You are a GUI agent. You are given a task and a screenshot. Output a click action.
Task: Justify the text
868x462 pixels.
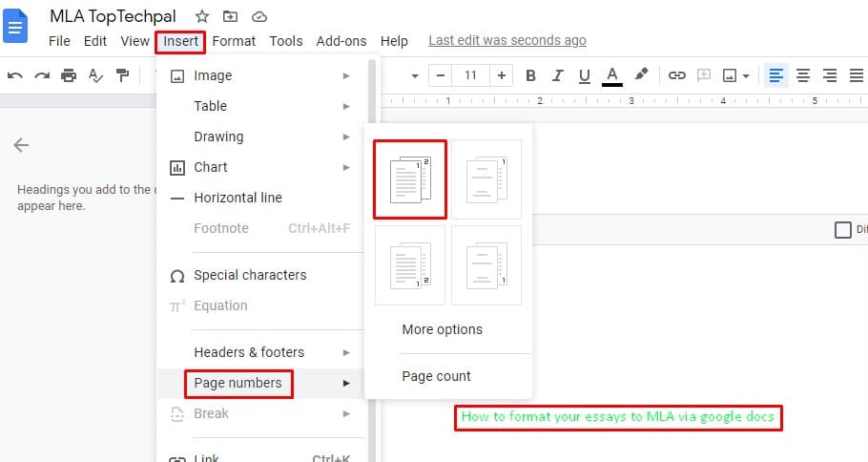(x=857, y=75)
